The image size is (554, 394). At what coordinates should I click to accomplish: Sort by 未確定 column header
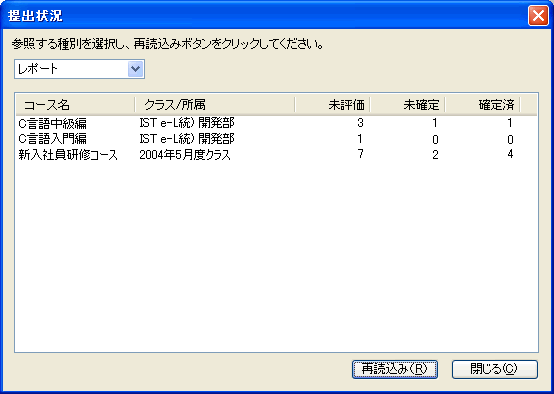(407, 105)
